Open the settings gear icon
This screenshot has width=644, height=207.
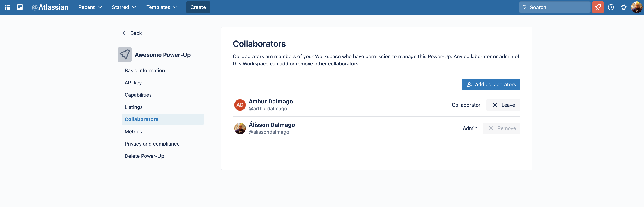pyautogui.click(x=624, y=7)
